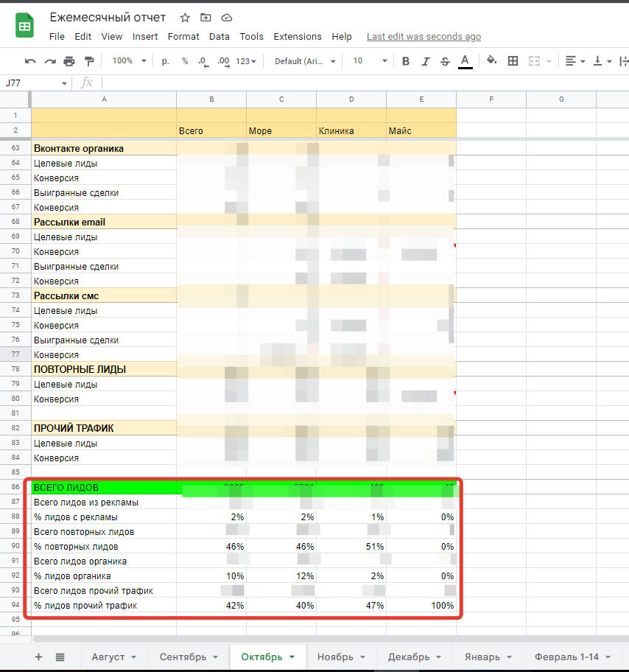The height and width of the screenshot is (672, 629).
Task: Open the zoom 100% dropdown
Action: coord(129,61)
